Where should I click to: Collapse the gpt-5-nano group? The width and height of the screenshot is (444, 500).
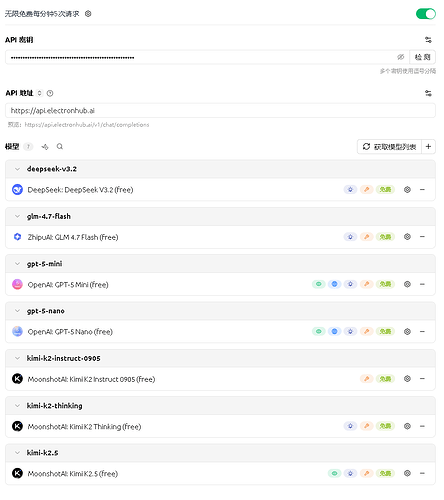click(x=17, y=311)
